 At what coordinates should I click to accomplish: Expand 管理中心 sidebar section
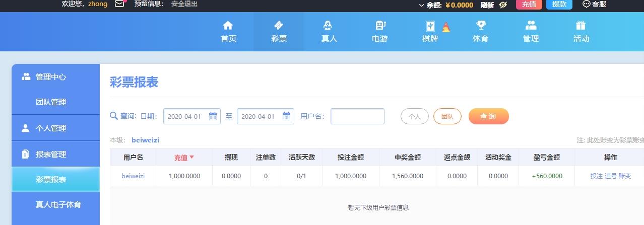[x=55, y=77]
